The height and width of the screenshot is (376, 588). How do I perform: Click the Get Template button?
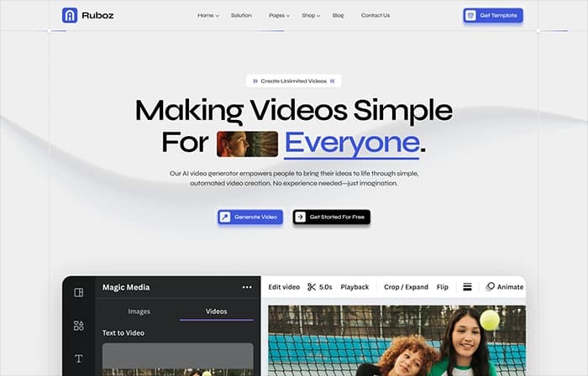click(493, 15)
